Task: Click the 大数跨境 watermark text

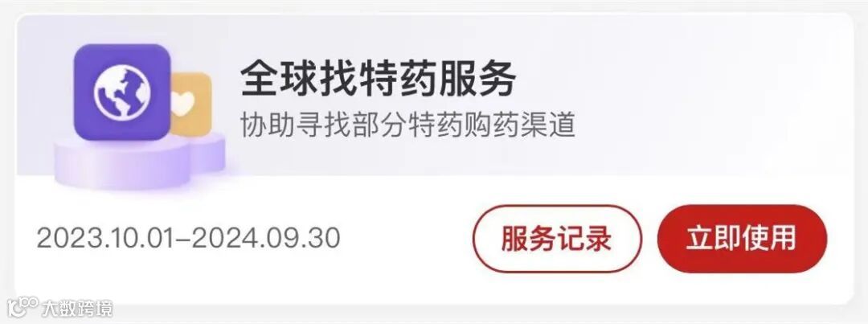Action: click(76, 308)
